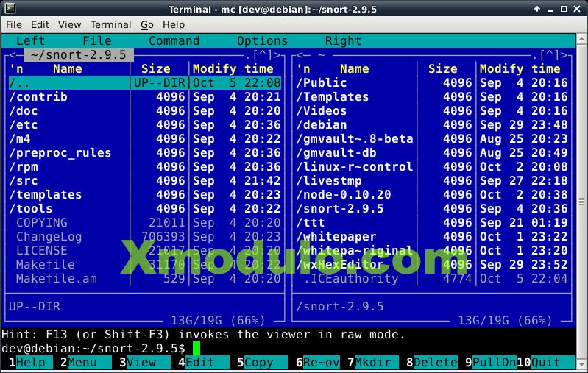This screenshot has height=373, width=588.
Task: Select the /contrib directory
Action: pos(145,96)
